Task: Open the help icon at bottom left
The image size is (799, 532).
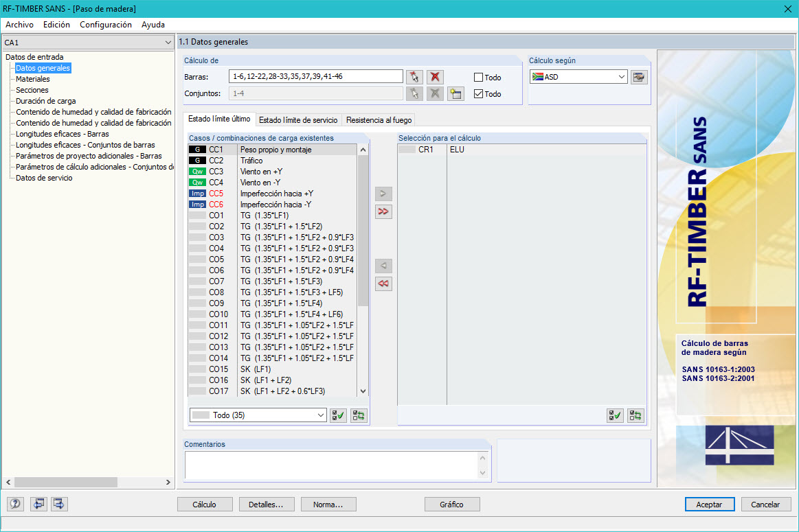Action: tap(15, 504)
